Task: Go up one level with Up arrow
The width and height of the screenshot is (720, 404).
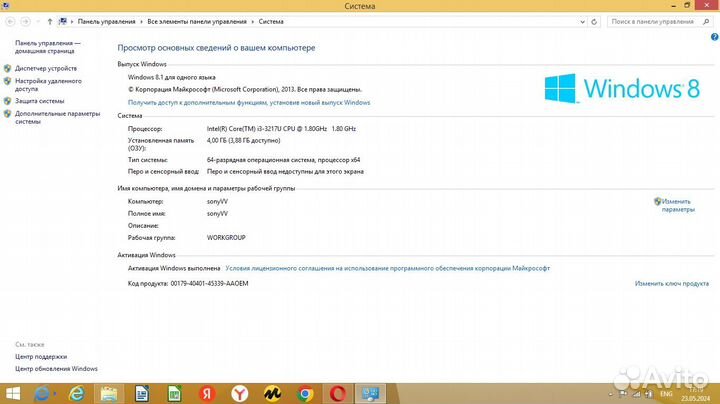Action: point(50,22)
